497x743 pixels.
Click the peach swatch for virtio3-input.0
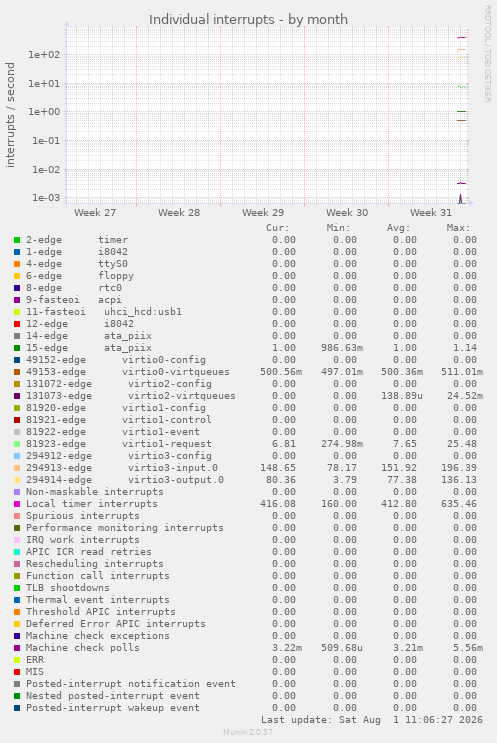pos(17,468)
